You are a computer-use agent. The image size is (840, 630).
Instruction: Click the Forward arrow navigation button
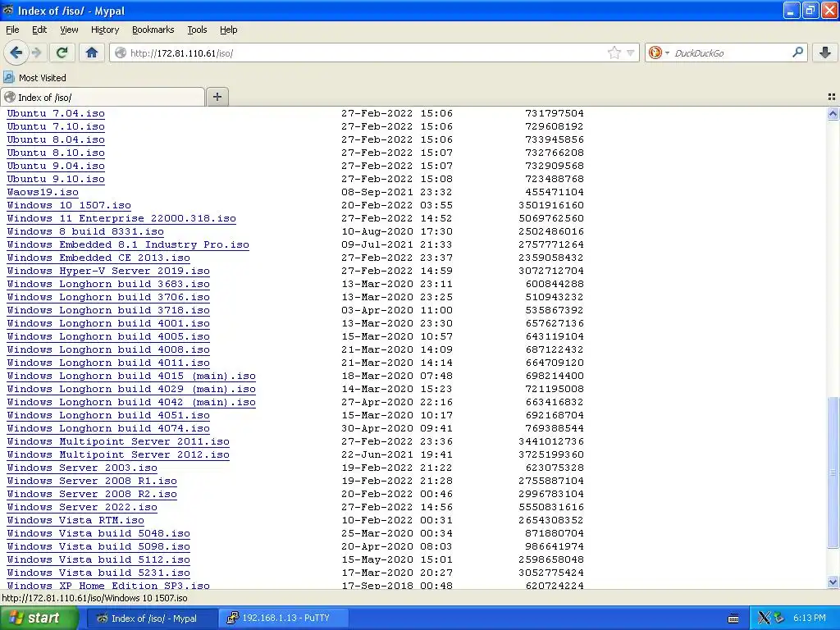coord(36,52)
